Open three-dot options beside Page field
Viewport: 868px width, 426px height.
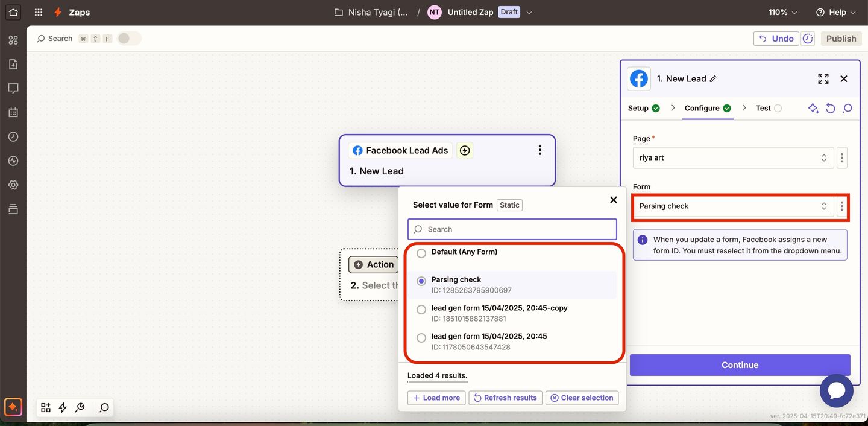[842, 157]
